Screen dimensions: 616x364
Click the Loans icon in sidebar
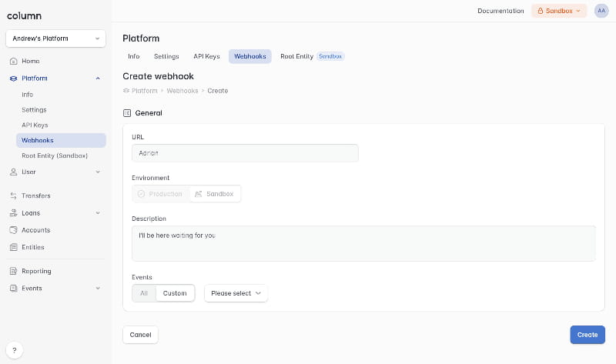coord(13,213)
